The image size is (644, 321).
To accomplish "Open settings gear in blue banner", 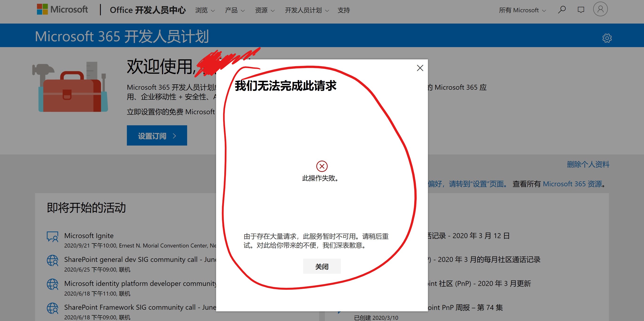I will click(x=607, y=38).
